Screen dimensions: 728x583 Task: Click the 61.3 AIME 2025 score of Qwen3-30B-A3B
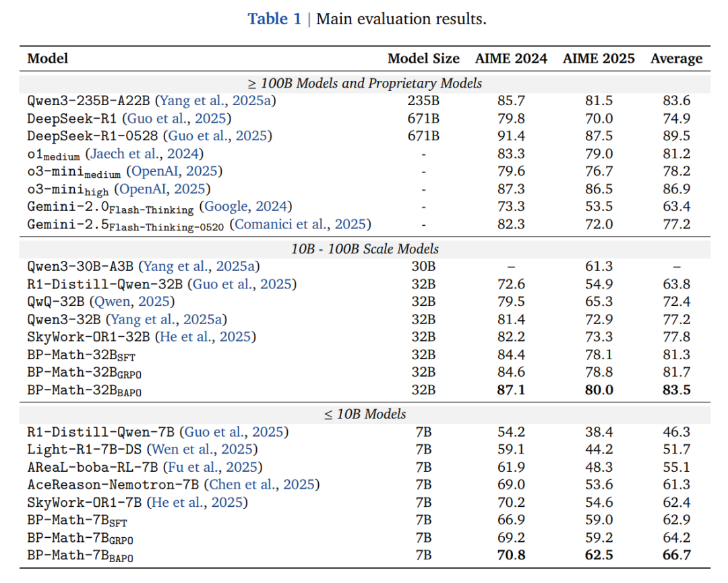(x=599, y=266)
